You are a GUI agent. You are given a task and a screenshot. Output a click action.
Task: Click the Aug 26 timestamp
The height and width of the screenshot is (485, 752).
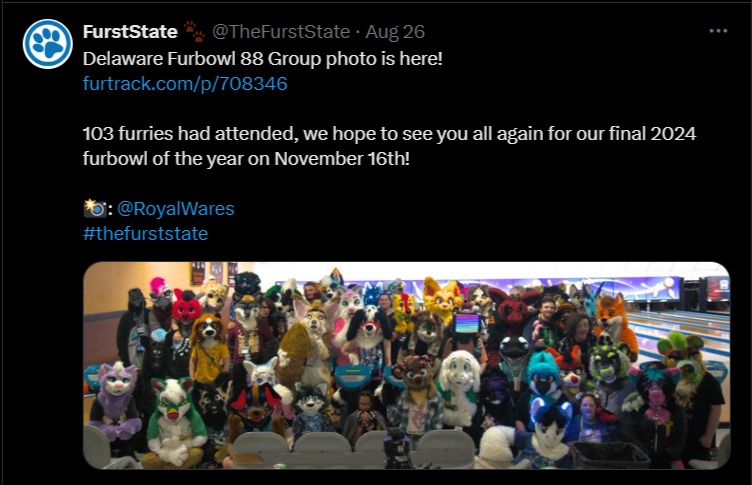pyautogui.click(x=395, y=32)
